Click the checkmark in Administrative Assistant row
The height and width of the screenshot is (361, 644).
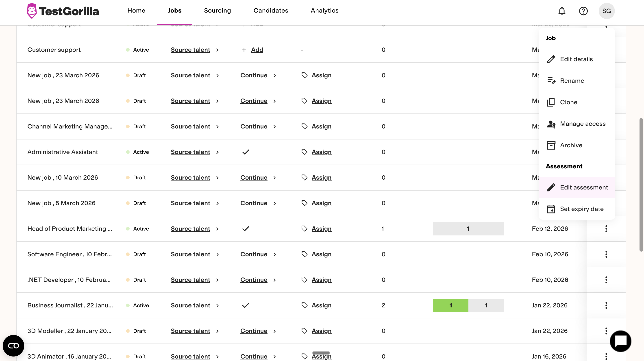[x=246, y=152]
